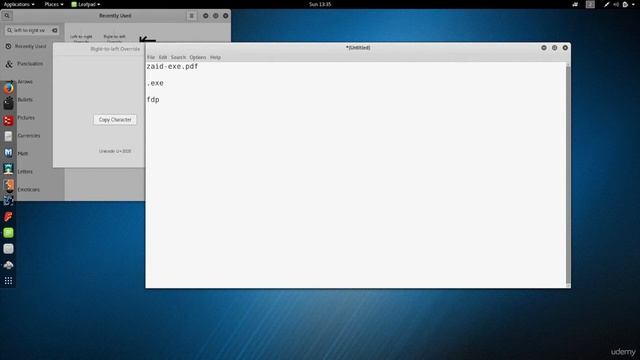Open the Recently Used clock icon category
The height and width of the screenshot is (360, 640).
point(8,47)
